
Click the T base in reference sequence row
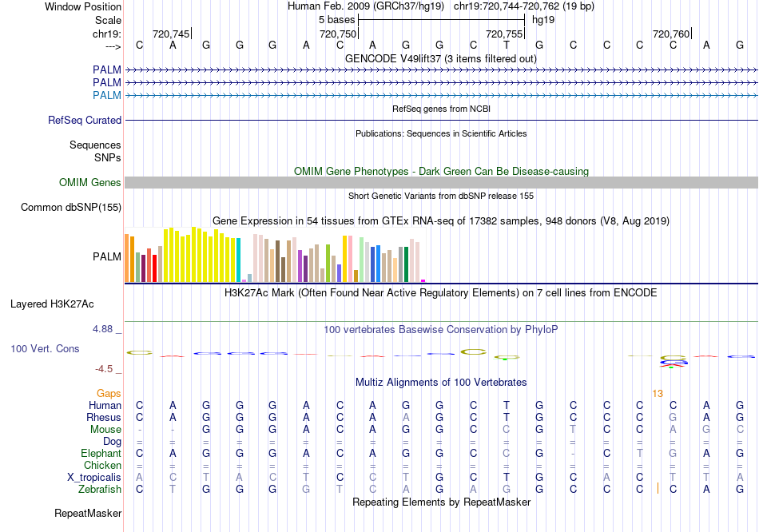click(x=507, y=46)
